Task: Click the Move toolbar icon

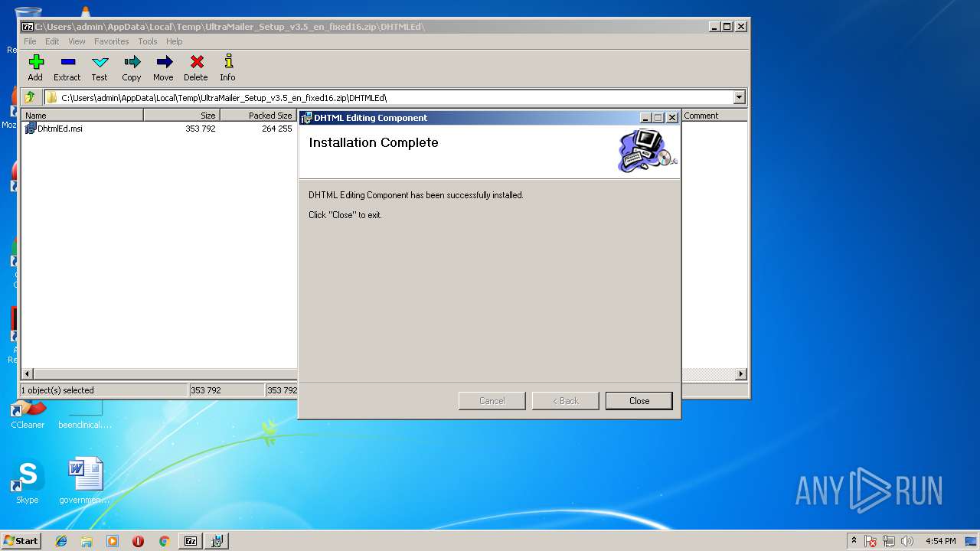Action: point(163,67)
